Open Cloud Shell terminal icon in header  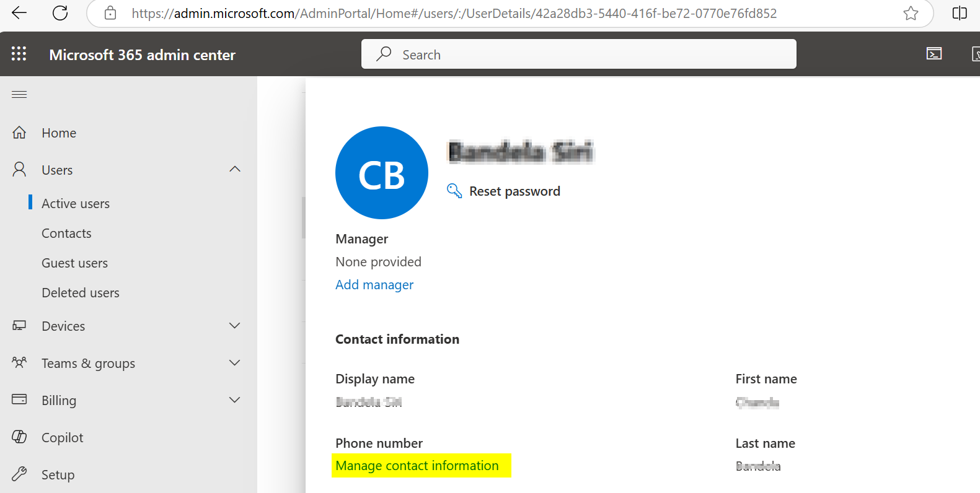[934, 54]
